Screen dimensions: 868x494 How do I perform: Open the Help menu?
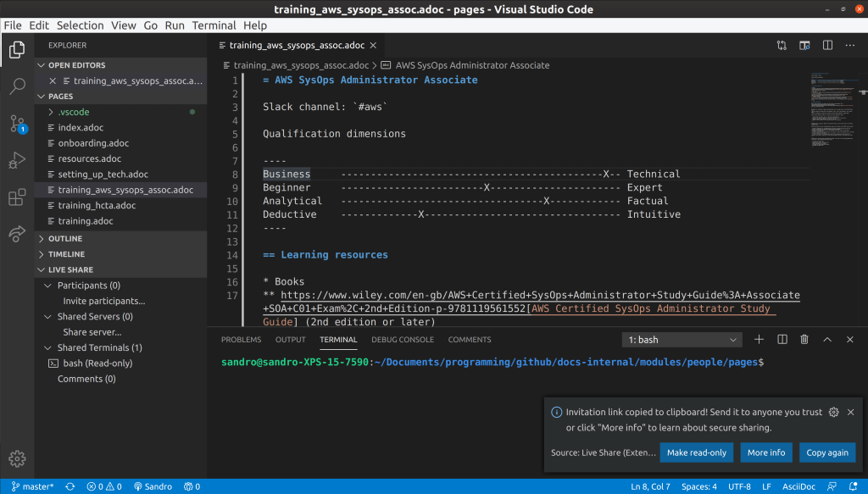254,25
